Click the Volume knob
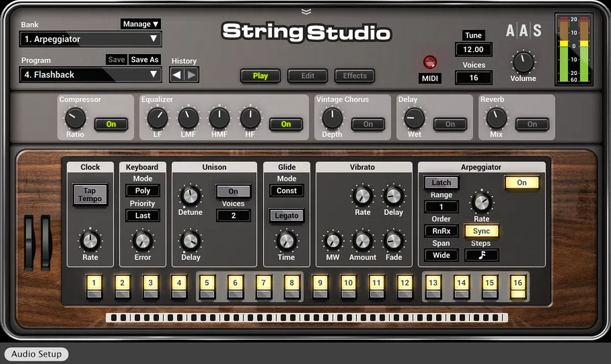The image size is (611, 364). 523,62
